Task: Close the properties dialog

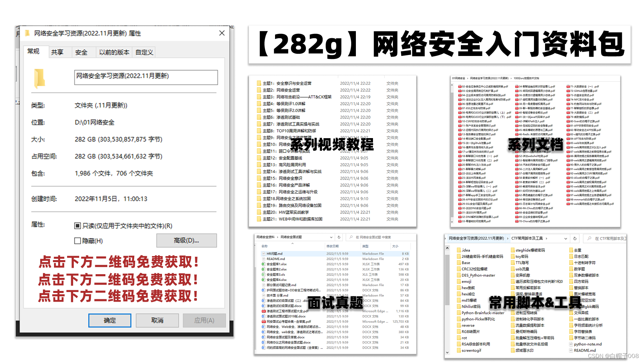Action: pyautogui.click(x=222, y=33)
